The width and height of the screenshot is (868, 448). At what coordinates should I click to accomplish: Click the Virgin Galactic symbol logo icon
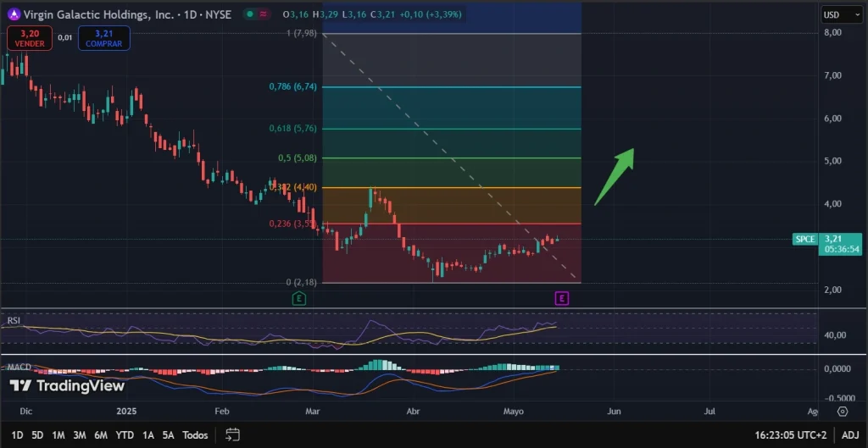click(x=14, y=14)
